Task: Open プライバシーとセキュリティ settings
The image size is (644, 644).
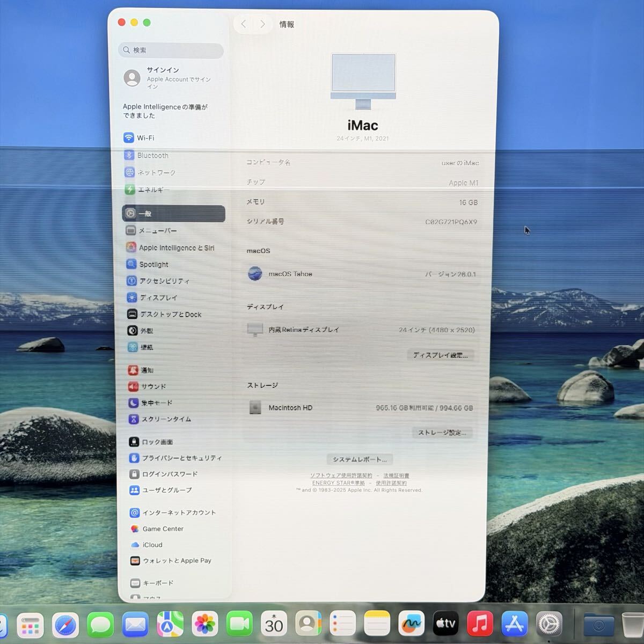Action: coord(181,458)
